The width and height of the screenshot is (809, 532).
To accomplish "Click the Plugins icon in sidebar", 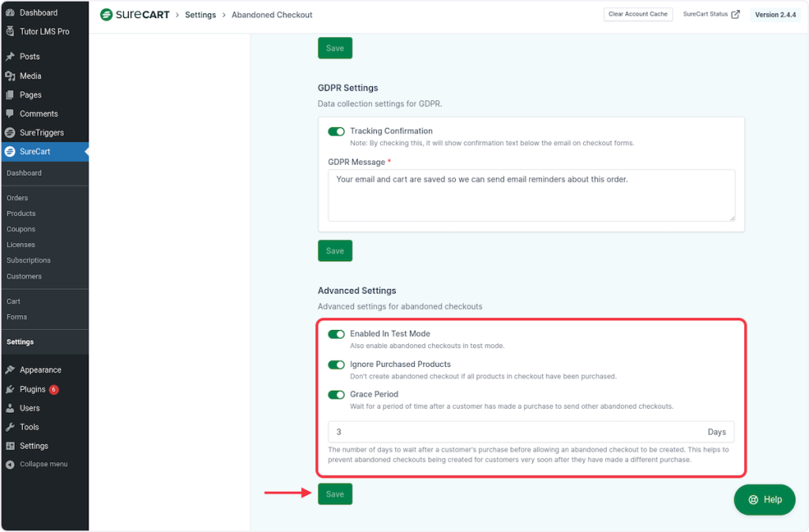I will pos(10,389).
